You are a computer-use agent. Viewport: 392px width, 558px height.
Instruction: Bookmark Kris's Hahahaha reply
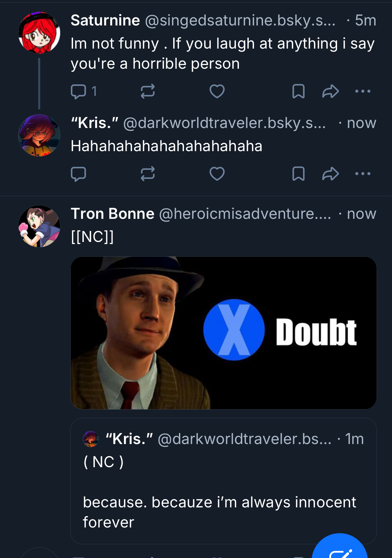(298, 174)
